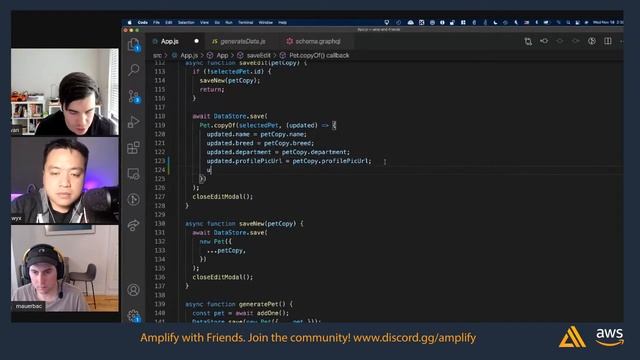The image size is (640, 360).
Task: Open the Selection menu
Action: [x=186, y=22]
